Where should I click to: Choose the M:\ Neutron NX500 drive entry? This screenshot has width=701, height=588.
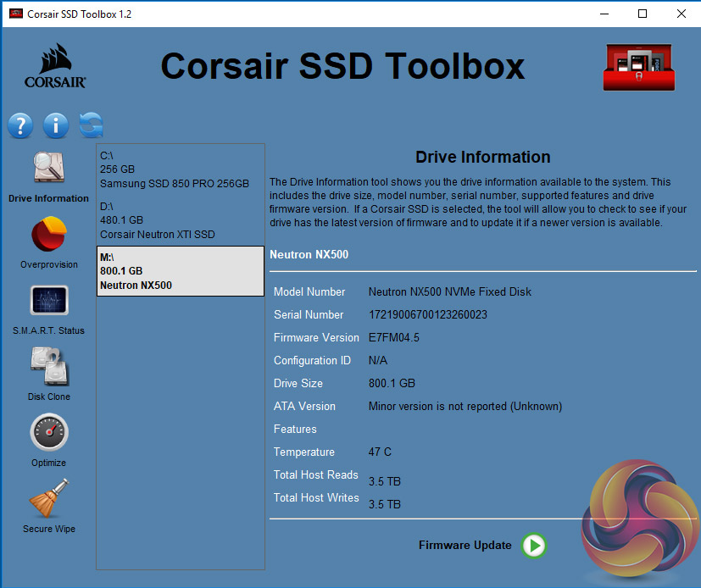[180, 271]
